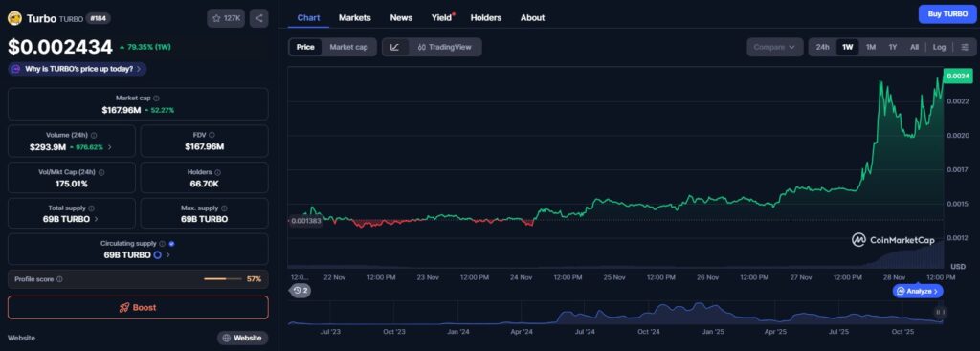This screenshot has height=351, width=980.
Task: Set chart range to 1M
Action: (x=871, y=47)
